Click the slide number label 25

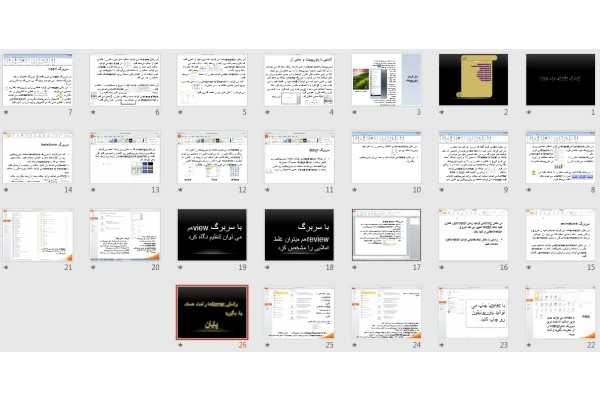click(329, 345)
